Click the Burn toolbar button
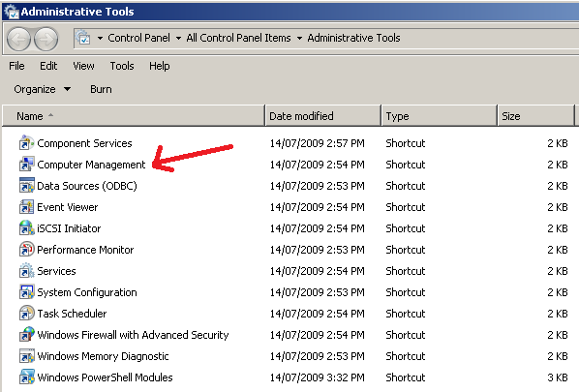The image size is (579, 392). coord(101,89)
